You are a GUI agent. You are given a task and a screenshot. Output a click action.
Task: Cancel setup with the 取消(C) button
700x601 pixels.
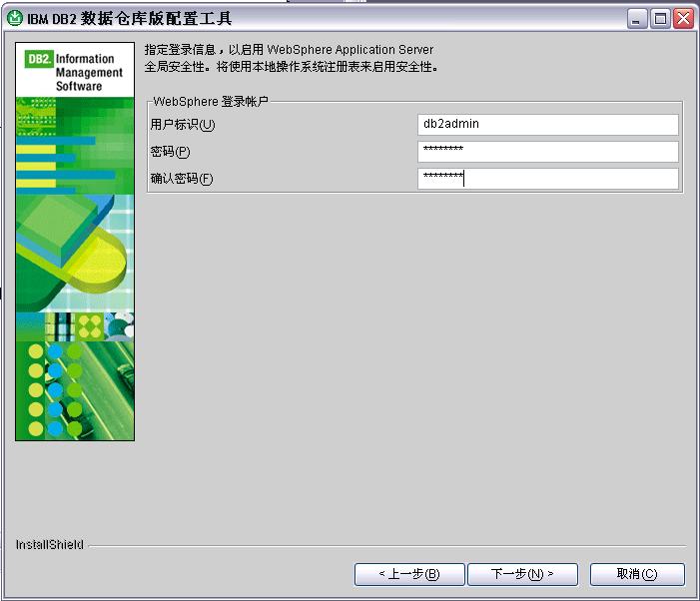[637, 574]
